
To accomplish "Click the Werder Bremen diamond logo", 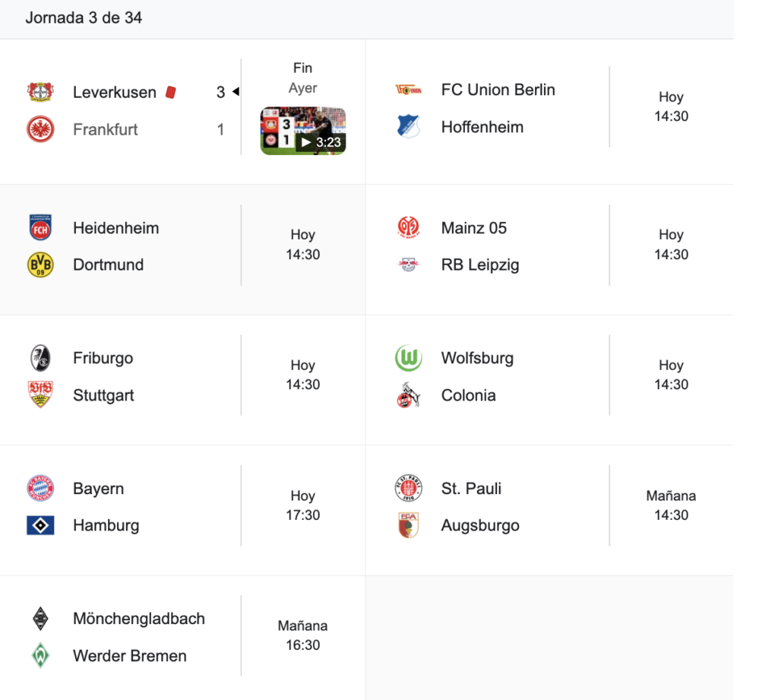I will 40,655.
